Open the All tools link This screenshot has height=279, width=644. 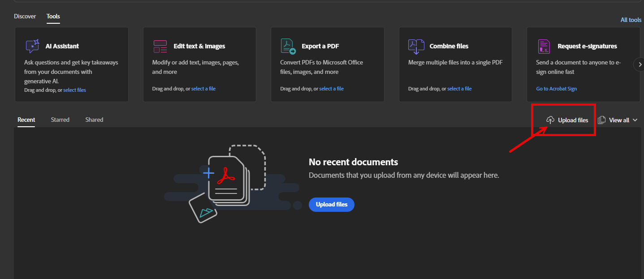[x=631, y=20]
